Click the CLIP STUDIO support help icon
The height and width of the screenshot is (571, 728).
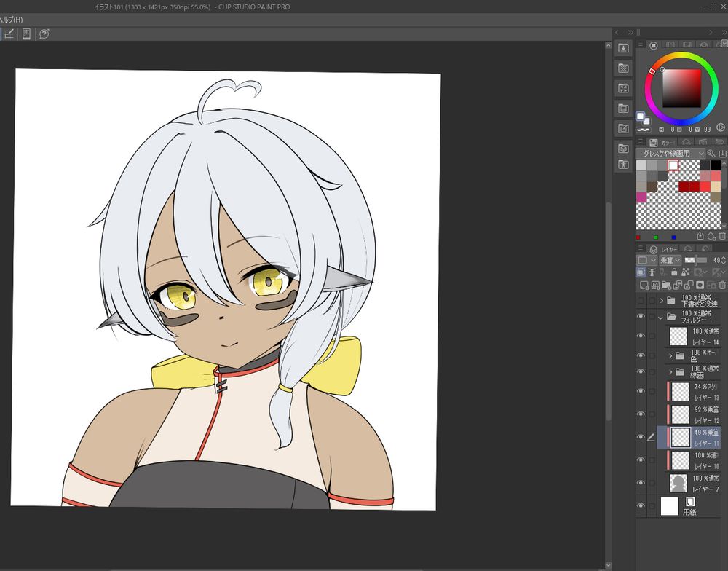pos(44,34)
